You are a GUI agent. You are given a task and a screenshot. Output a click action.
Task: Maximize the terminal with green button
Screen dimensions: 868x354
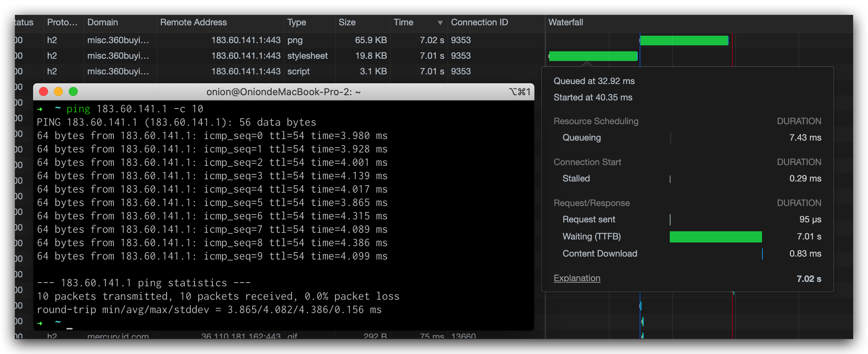click(73, 91)
